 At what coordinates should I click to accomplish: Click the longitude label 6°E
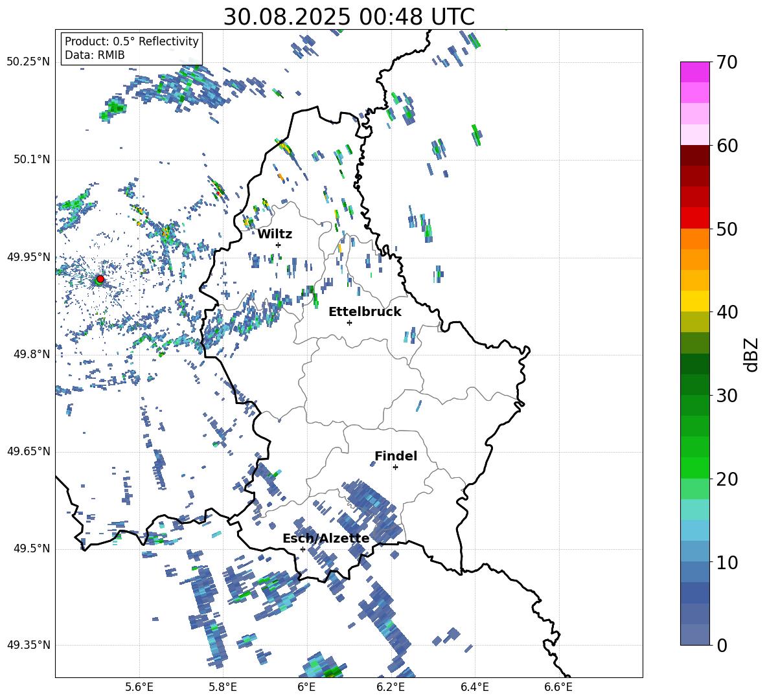[x=306, y=687]
